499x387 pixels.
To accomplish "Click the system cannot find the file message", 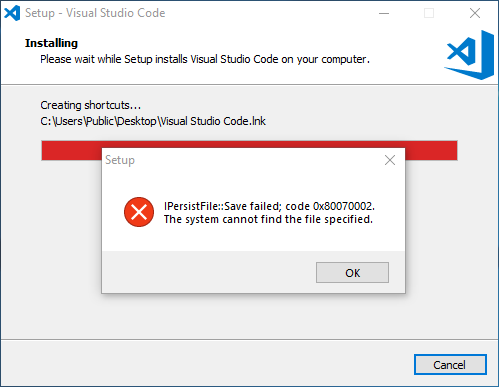I will [268, 219].
